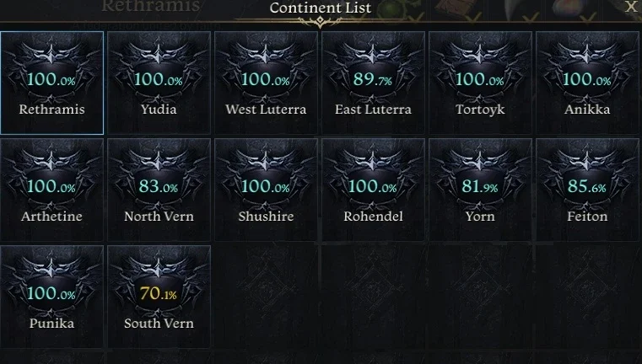Open the Anikka continent tile

coord(587,83)
